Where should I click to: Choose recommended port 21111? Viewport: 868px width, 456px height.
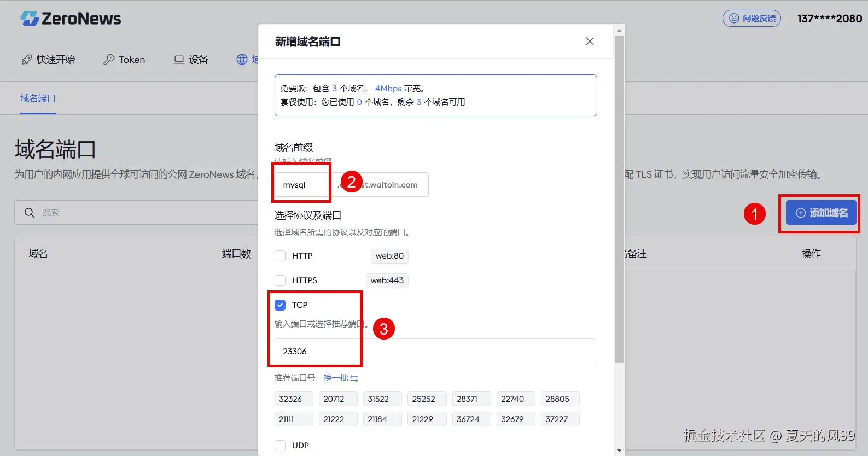[x=294, y=419]
